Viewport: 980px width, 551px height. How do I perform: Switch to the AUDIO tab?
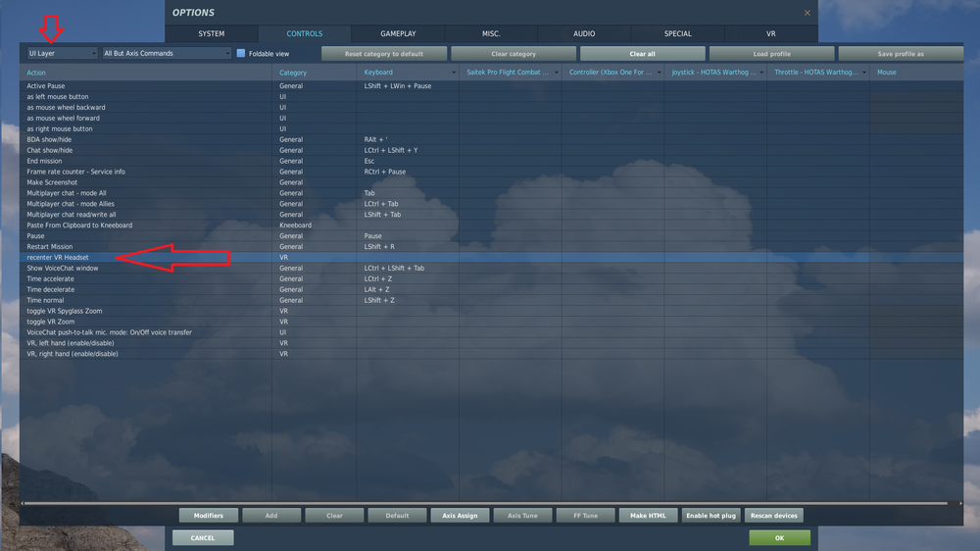(584, 33)
